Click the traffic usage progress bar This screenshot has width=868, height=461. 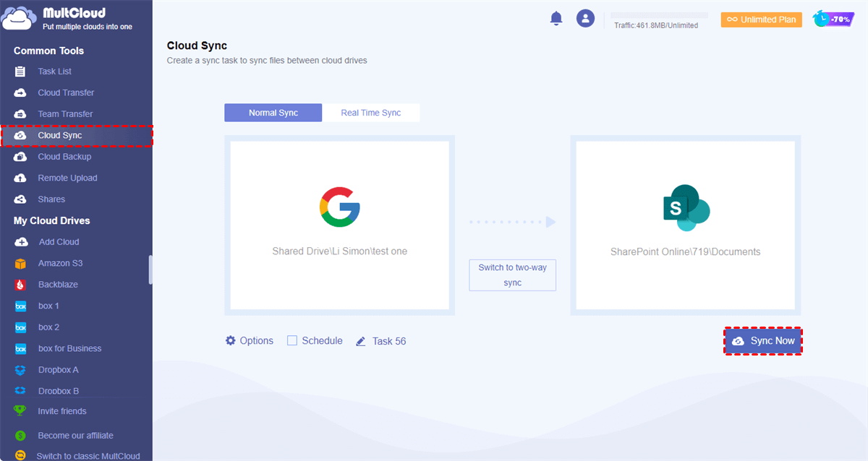click(659, 15)
